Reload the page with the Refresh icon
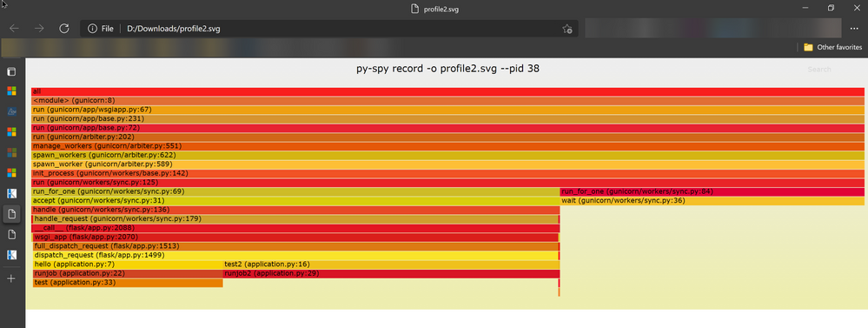Screen dimensions: 868x328 (63, 29)
